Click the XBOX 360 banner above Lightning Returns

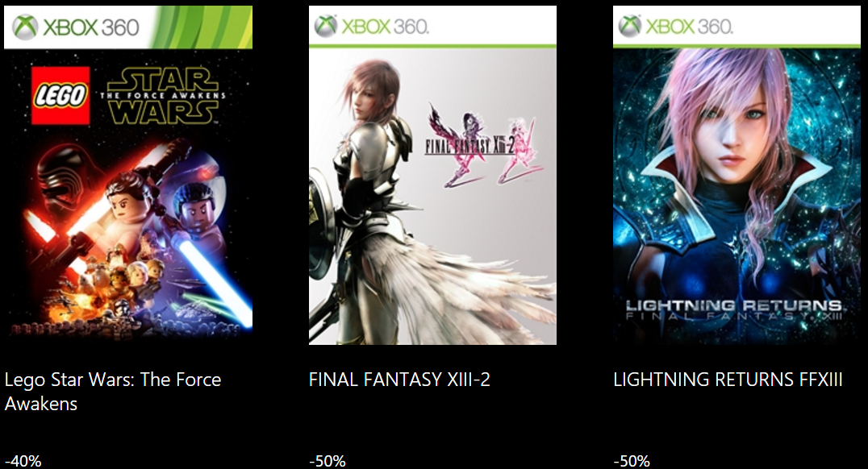(x=737, y=27)
